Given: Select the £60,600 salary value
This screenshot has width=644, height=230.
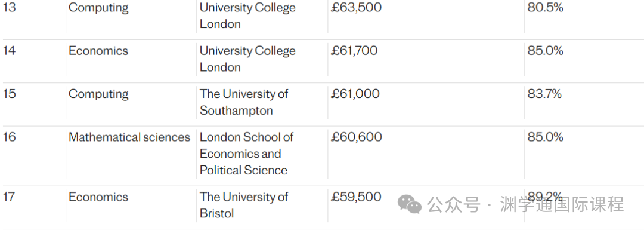Looking at the screenshot, I should coord(357,137).
